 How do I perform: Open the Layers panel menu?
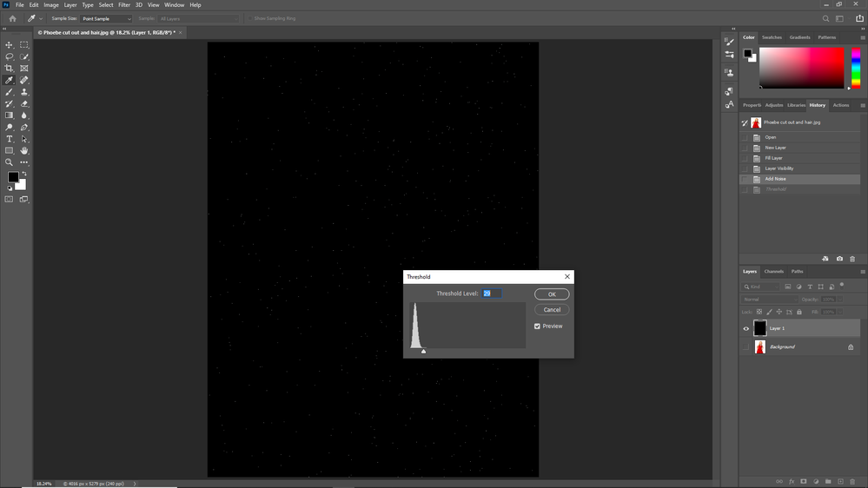point(863,272)
